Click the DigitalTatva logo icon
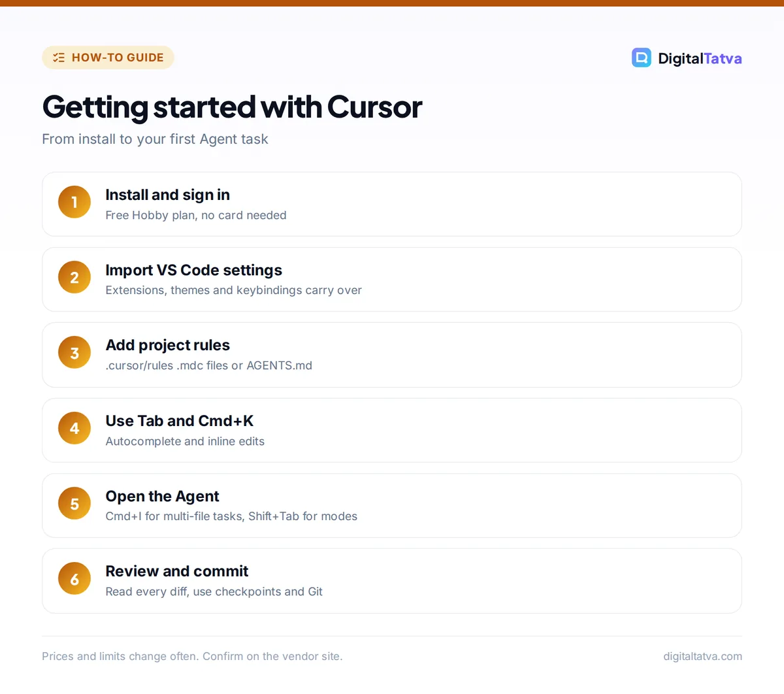The height and width of the screenshot is (694, 784). 641,58
